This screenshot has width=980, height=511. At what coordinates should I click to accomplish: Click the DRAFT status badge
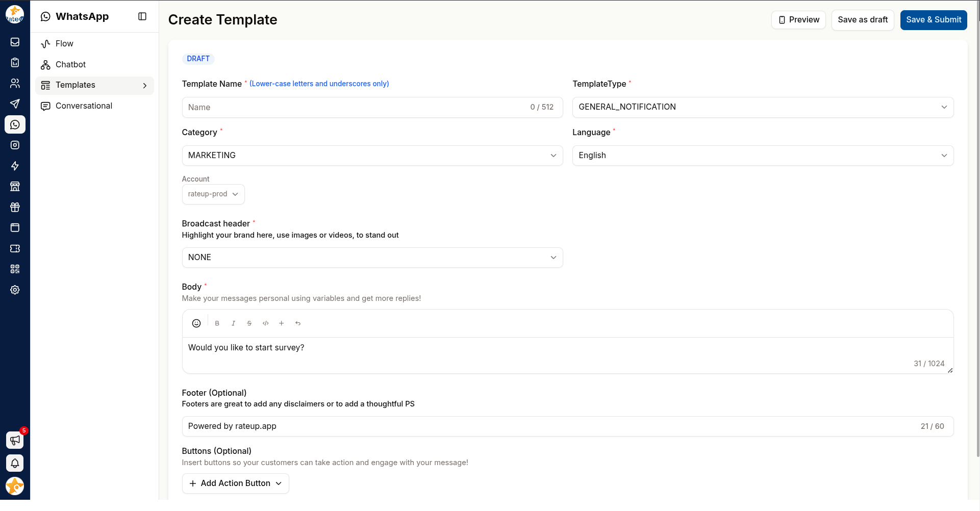click(198, 59)
